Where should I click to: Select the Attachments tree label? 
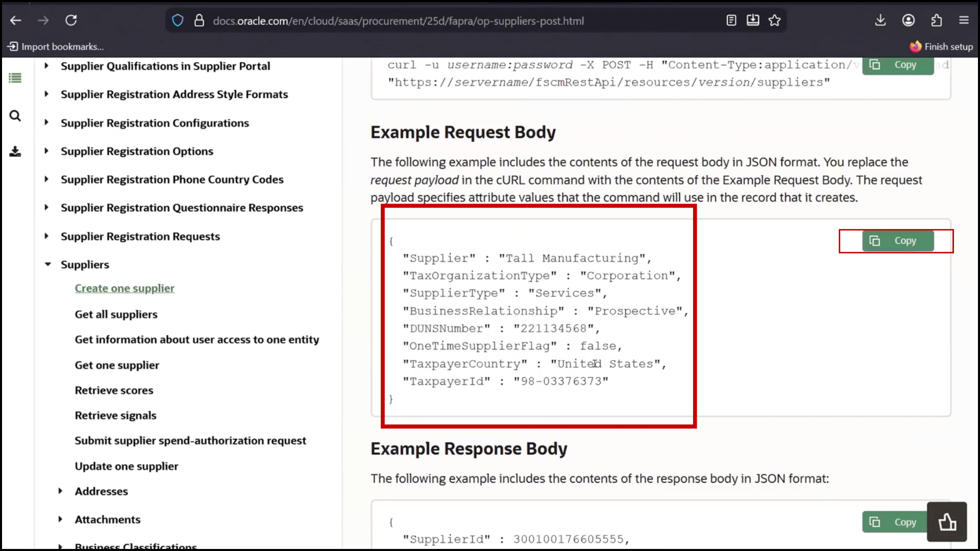point(107,519)
